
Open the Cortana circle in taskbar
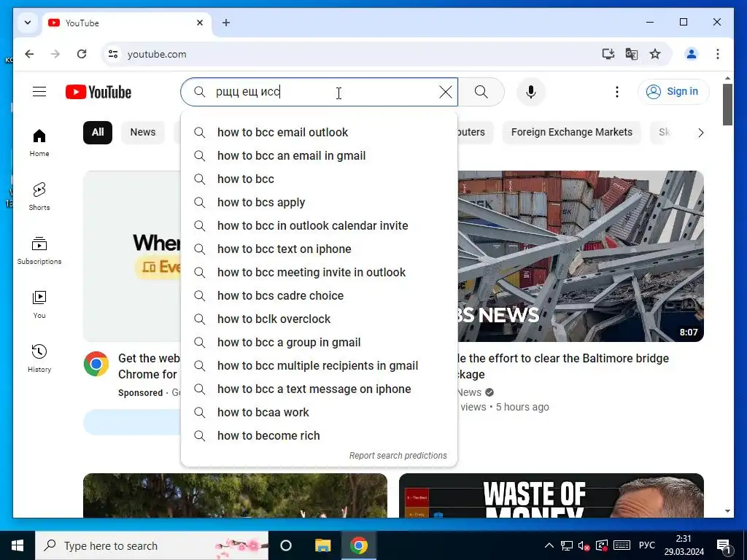[286, 545]
